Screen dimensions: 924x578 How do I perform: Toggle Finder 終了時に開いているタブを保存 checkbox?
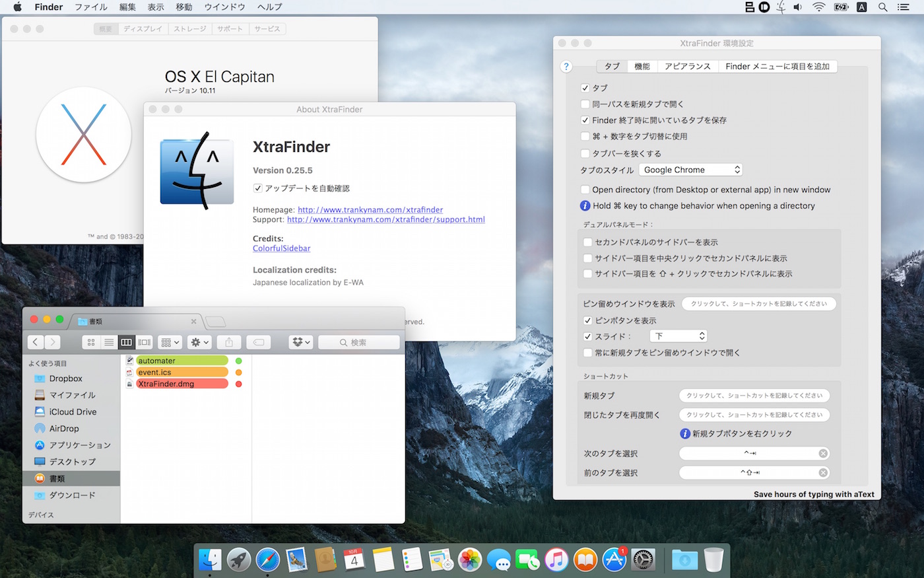tap(585, 120)
